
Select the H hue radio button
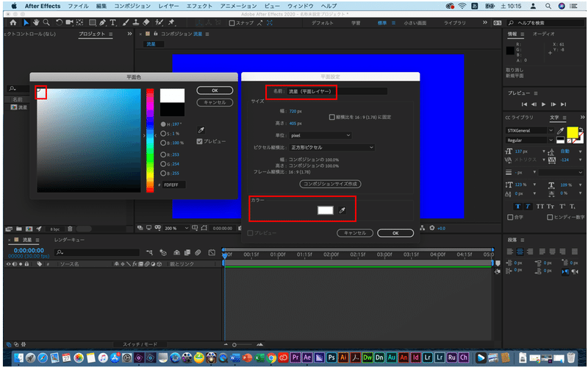tap(163, 124)
